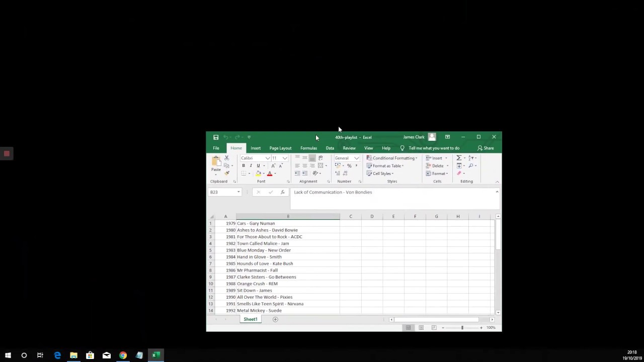This screenshot has height=362, width=644.
Task: Add a new sheet with plus button
Action: 275,319
